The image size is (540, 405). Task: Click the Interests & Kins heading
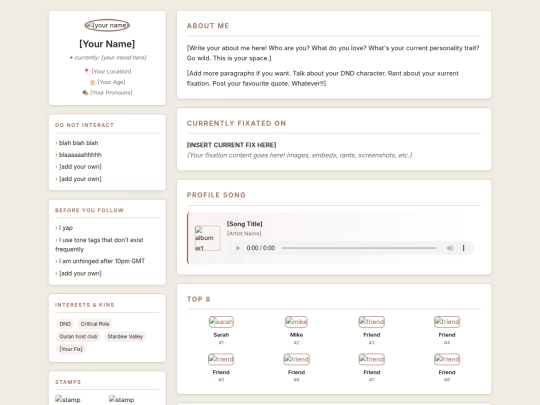tap(85, 305)
